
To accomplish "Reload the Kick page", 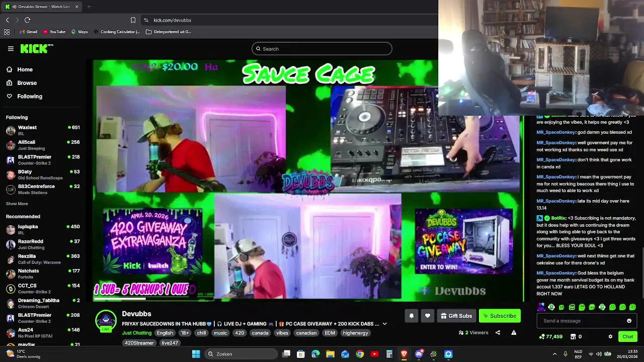I will (x=27, y=20).
